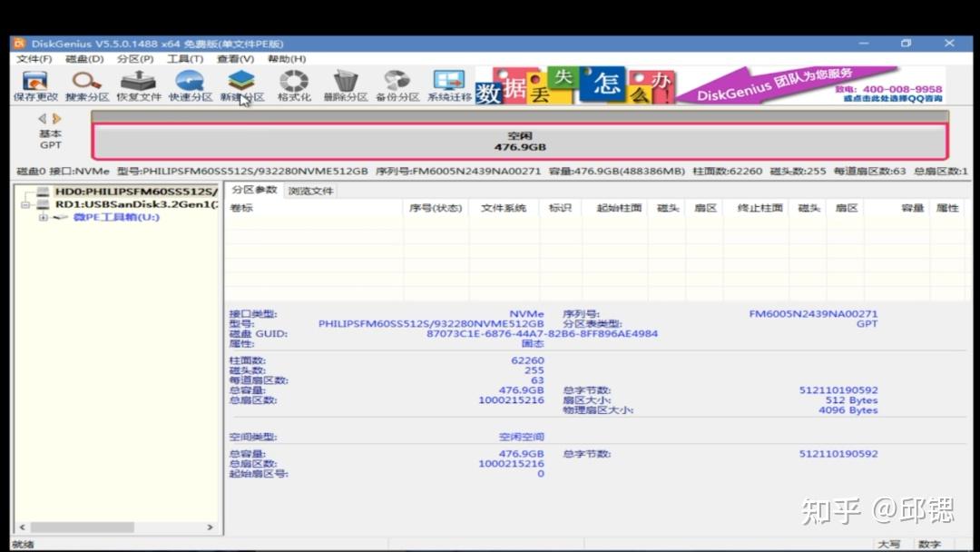This screenshot has width=980, height=552.
Task: Open 搜索分区 (Search Partitions) tool
Action: coord(87,85)
